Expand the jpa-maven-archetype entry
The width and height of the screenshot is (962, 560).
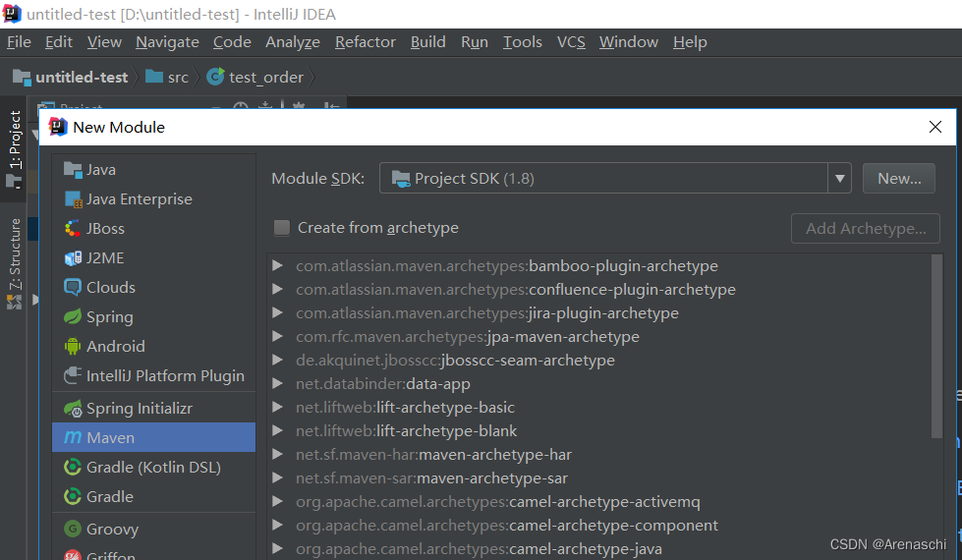[x=277, y=336]
